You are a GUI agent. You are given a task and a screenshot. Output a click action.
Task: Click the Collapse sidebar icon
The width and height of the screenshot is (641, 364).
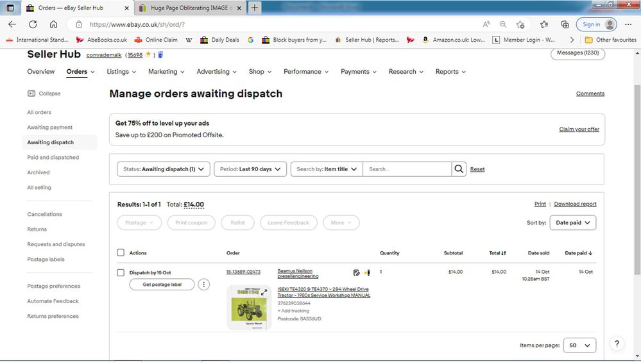pos(31,94)
